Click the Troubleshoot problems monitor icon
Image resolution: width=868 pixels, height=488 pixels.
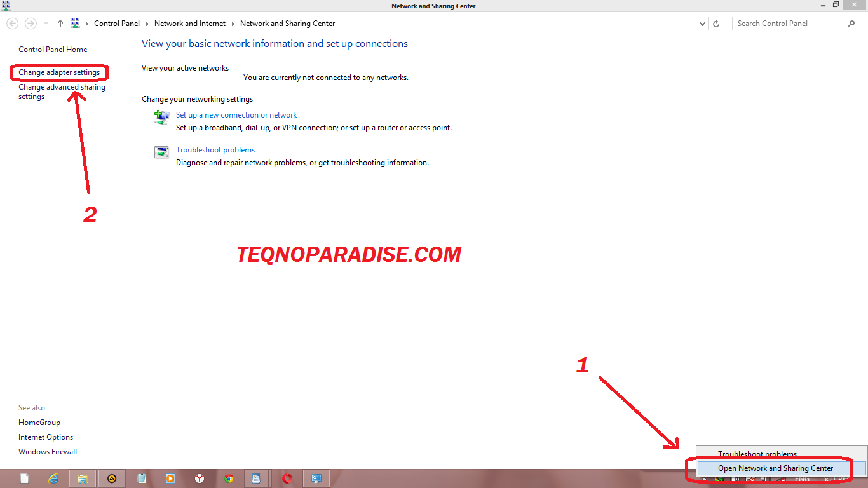pos(161,152)
